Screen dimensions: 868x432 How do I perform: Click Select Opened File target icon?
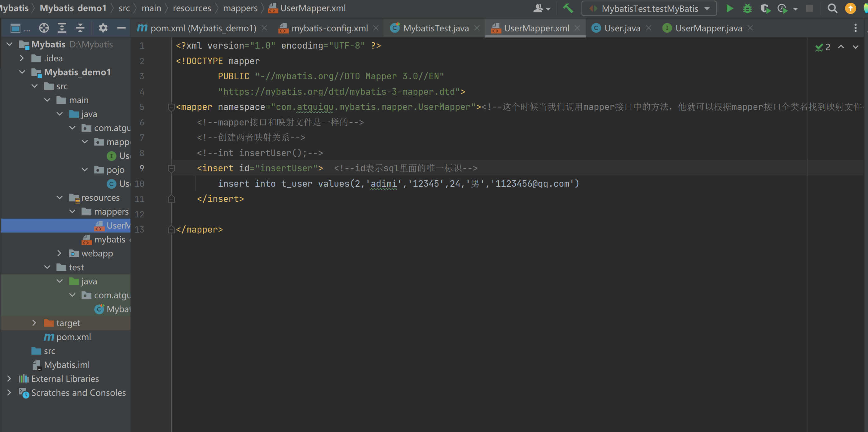(x=44, y=28)
